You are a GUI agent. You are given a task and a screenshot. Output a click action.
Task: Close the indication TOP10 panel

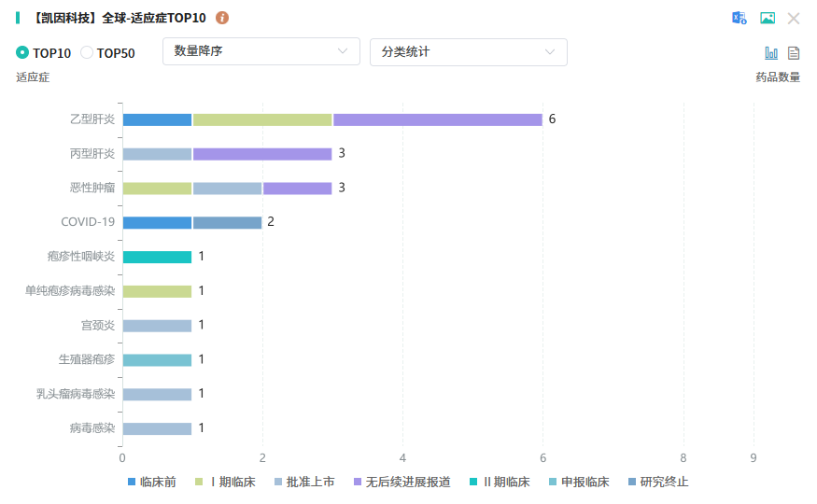click(794, 18)
